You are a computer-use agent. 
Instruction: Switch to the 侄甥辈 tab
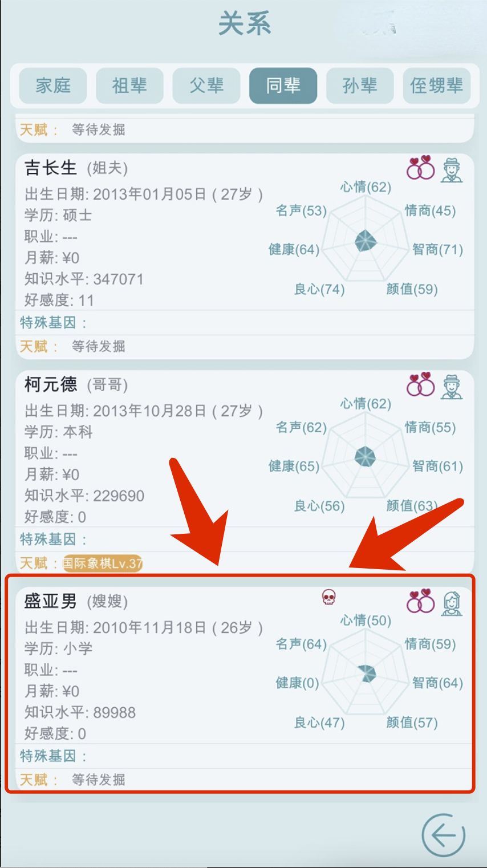(436, 86)
